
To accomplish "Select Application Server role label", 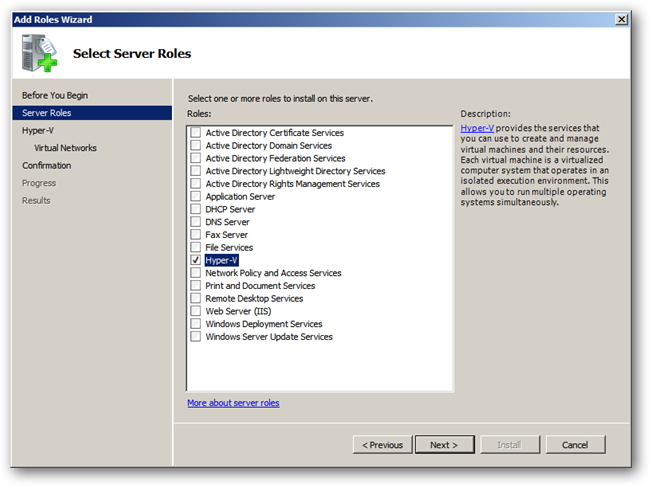I will pos(240,197).
